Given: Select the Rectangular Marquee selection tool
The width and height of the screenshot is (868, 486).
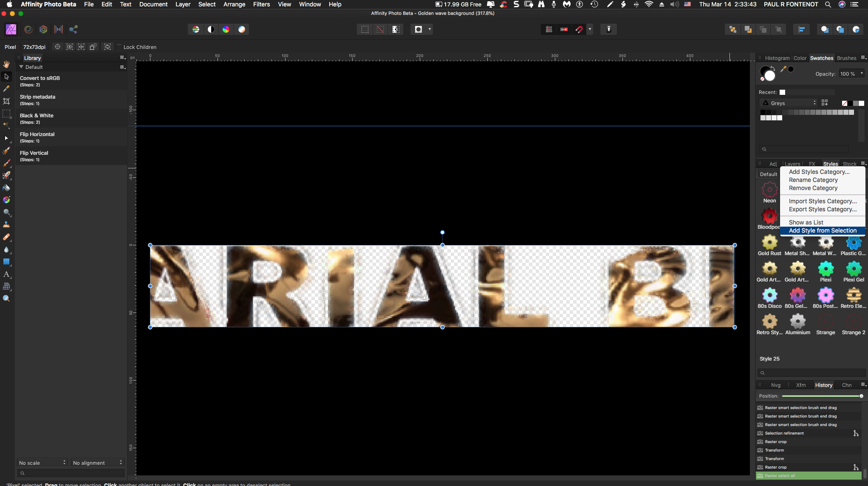Looking at the screenshot, I should tap(6, 114).
